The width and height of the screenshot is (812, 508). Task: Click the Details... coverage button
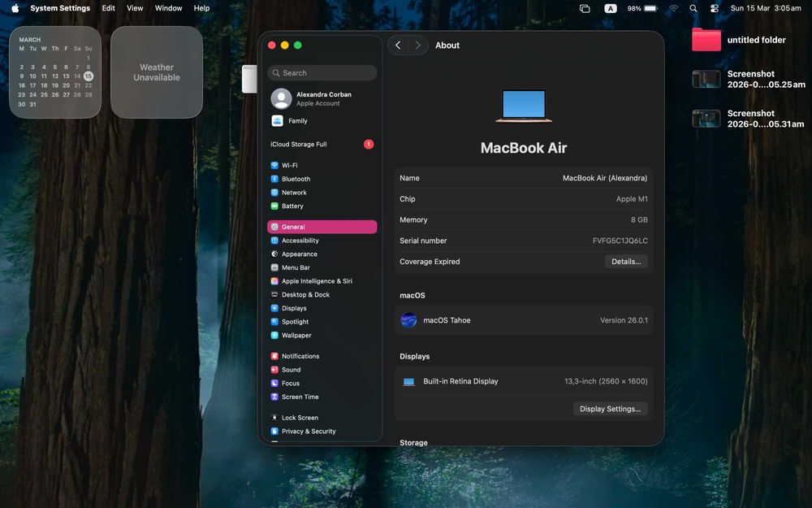click(x=626, y=262)
